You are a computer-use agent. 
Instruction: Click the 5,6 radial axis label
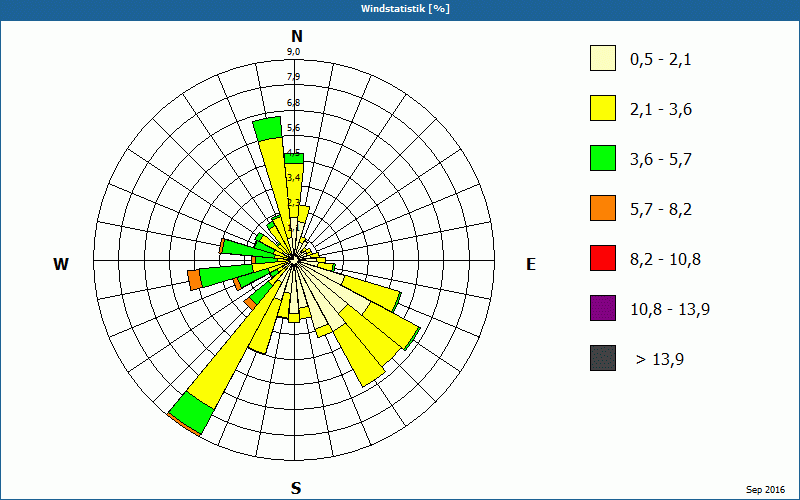pyautogui.click(x=293, y=128)
